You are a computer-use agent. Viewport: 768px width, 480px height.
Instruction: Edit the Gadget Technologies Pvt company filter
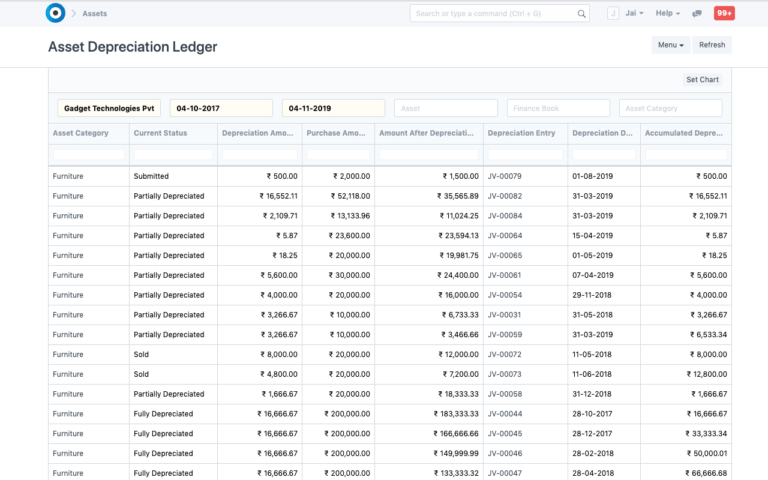pyautogui.click(x=109, y=108)
